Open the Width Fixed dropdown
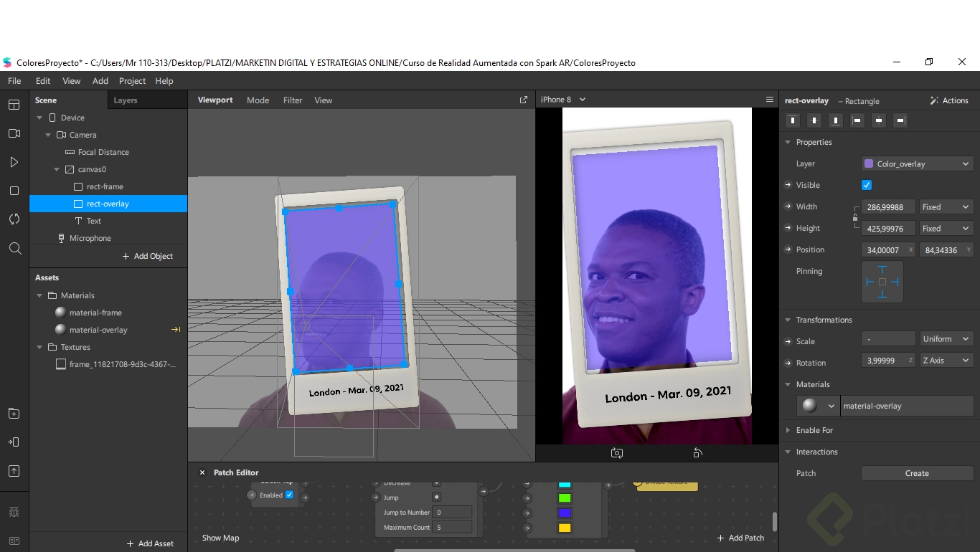Viewport: 980px width, 552px height. tap(946, 206)
